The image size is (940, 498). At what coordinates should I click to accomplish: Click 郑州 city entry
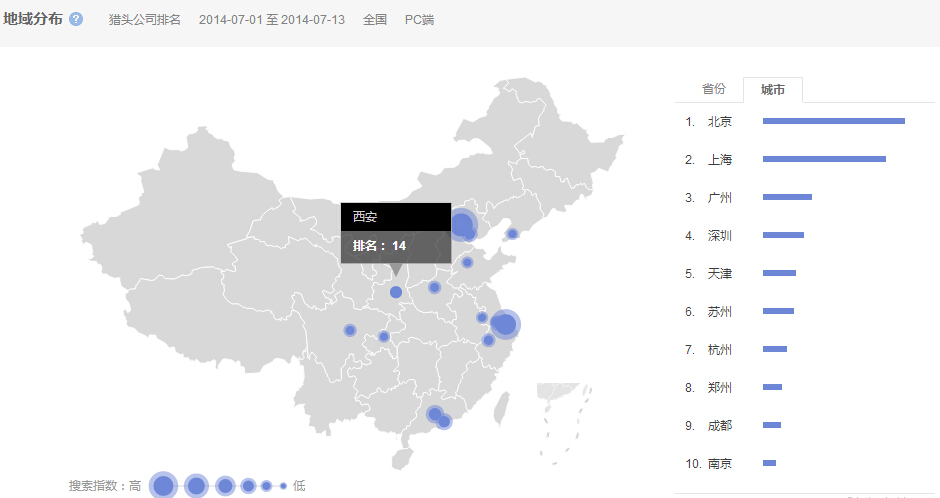[720, 387]
